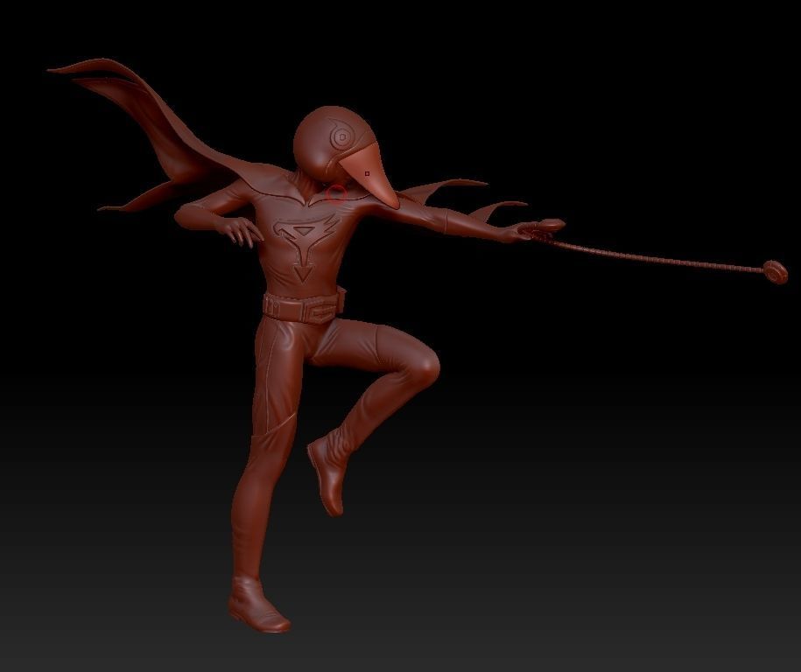This screenshot has width=801, height=672.
Task: Click the clawed hand resting on the hip
Action: (x=241, y=231)
